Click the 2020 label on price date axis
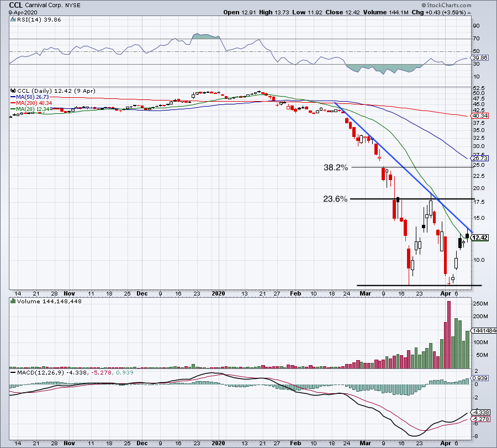 click(218, 293)
